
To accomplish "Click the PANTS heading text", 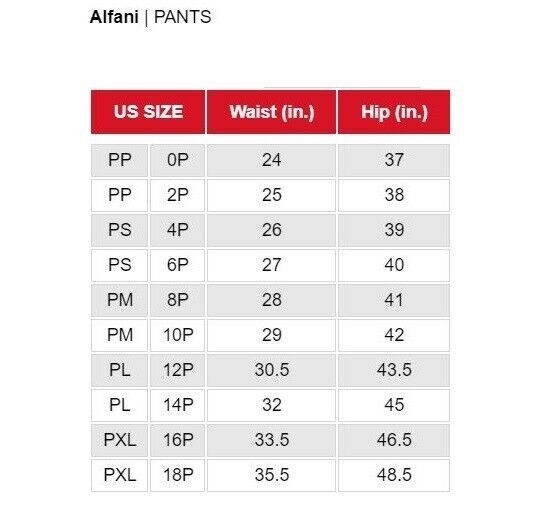I will [183, 17].
